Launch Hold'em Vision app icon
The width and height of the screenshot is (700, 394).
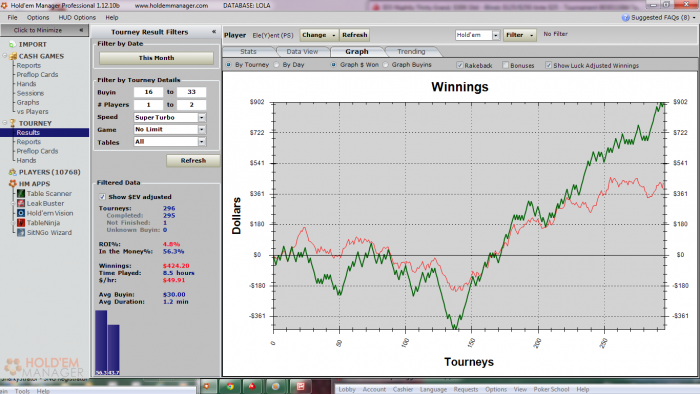[21, 213]
